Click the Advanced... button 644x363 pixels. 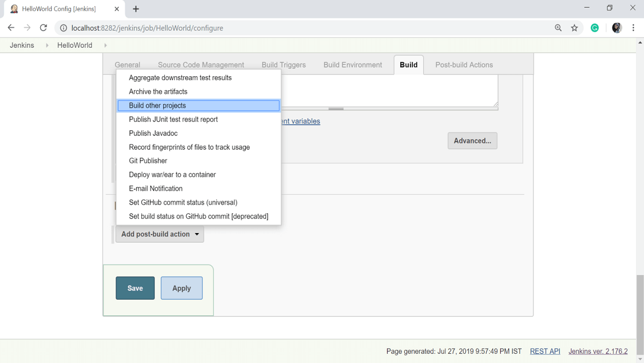tap(472, 141)
